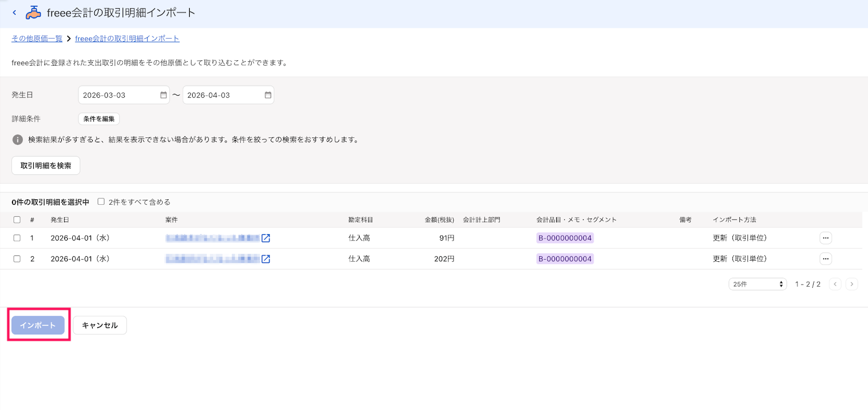Open その他原価一覧 breadcrumb link

37,39
